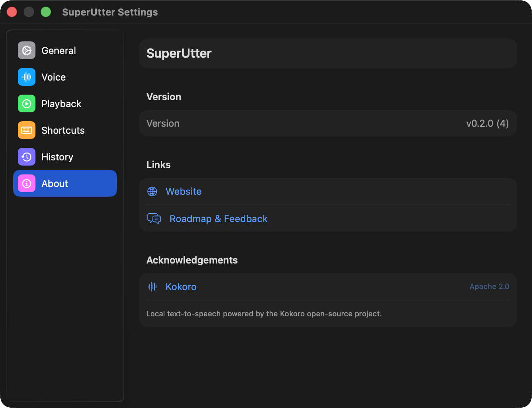Click the green Playback play icon

[x=27, y=103]
